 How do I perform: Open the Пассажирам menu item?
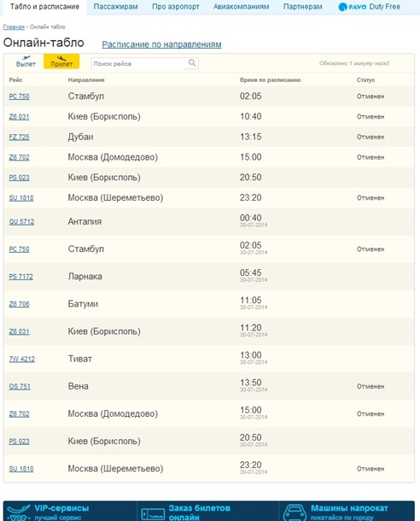coord(115,7)
